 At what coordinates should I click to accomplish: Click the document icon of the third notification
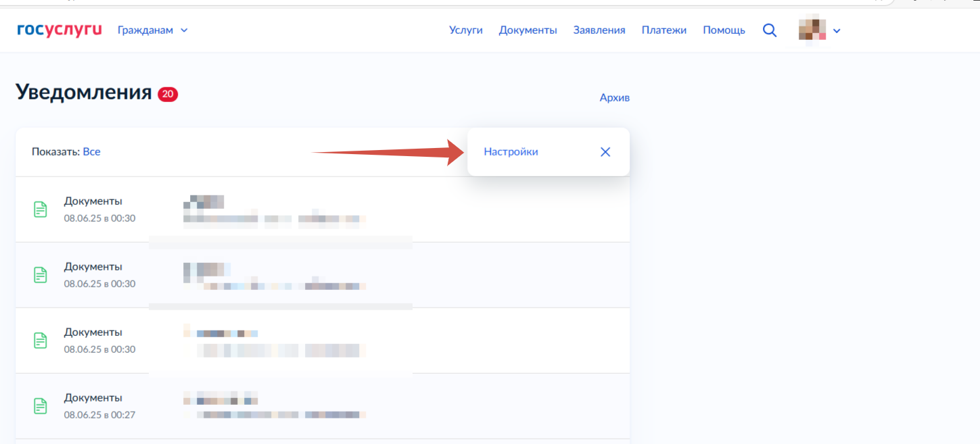click(41, 341)
